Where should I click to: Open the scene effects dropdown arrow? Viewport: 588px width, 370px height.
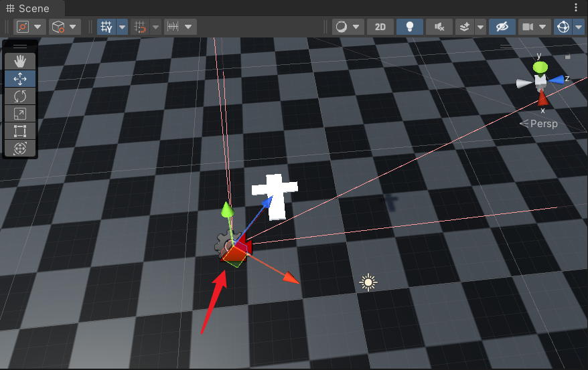point(480,27)
